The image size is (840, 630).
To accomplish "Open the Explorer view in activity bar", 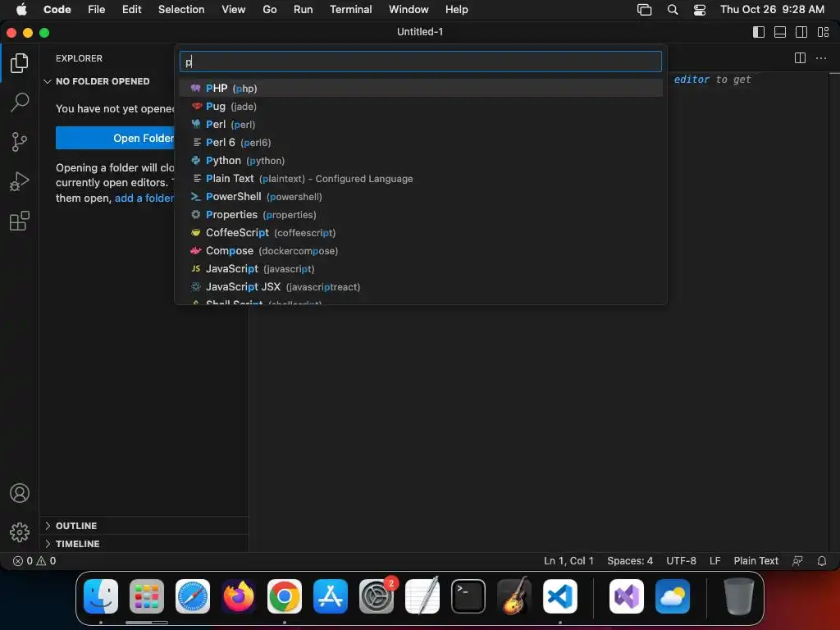I will 20,63.
